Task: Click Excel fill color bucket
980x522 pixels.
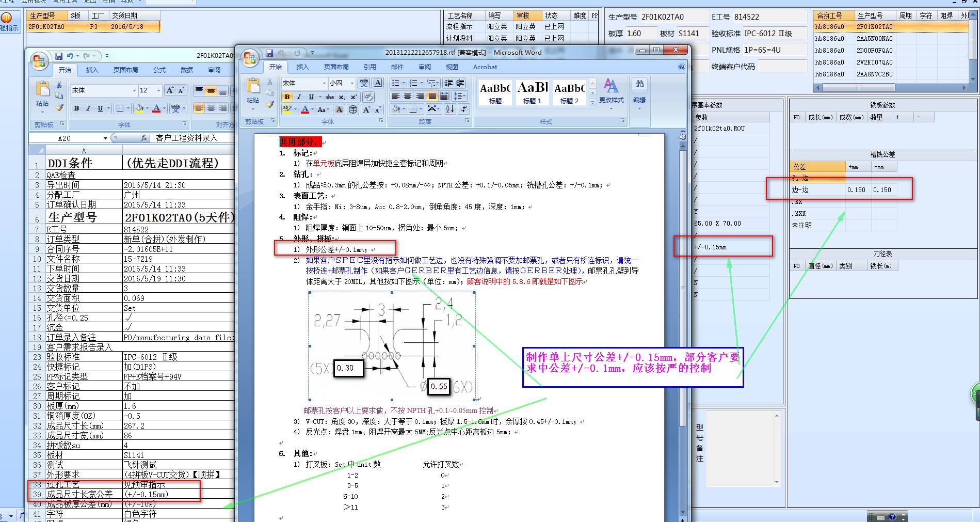Action: click(x=139, y=108)
